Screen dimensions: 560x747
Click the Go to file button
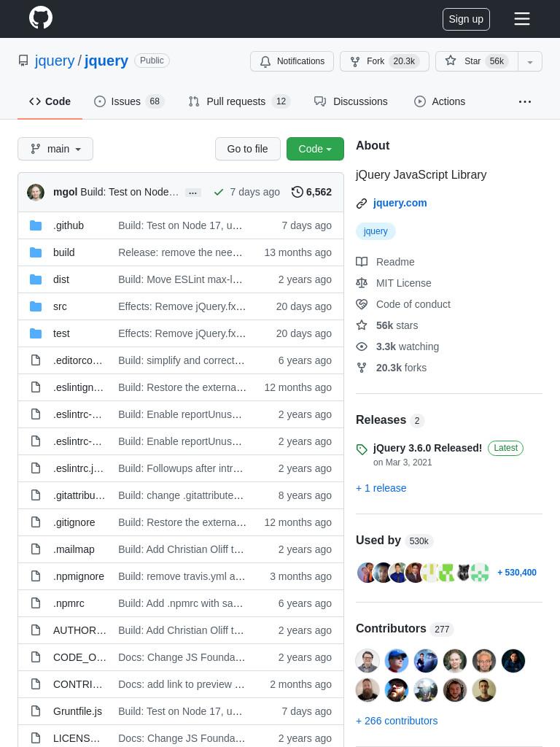248,149
